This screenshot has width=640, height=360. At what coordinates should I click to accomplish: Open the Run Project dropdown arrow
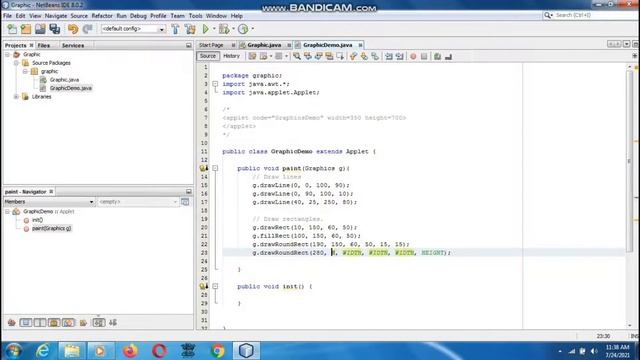pos(213,29)
